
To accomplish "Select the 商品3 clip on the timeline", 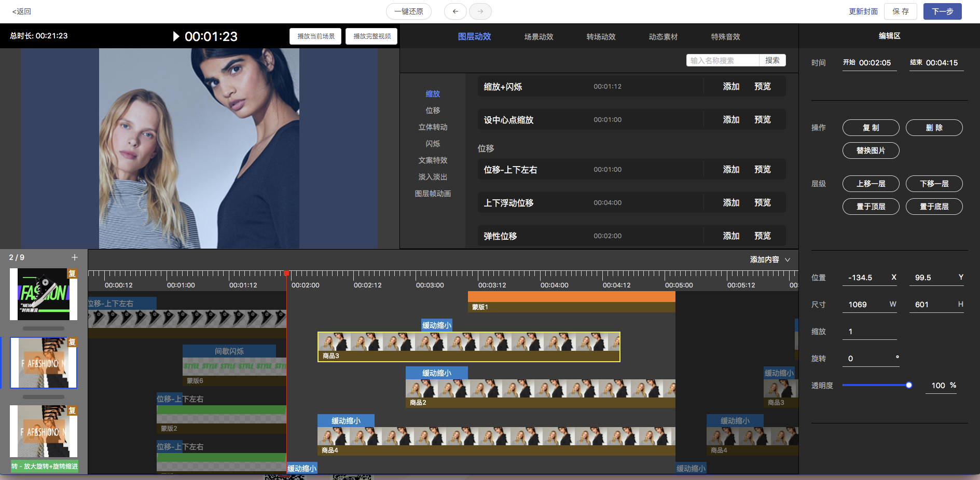I will pyautogui.click(x=468, y=347).
